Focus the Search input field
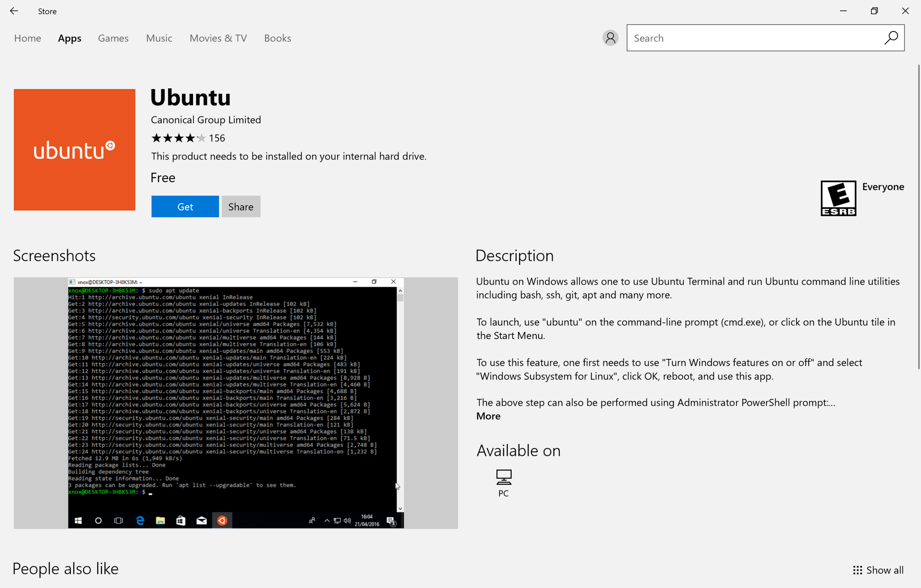This screenshot has width=921, height=588. (x=765, y=38)
